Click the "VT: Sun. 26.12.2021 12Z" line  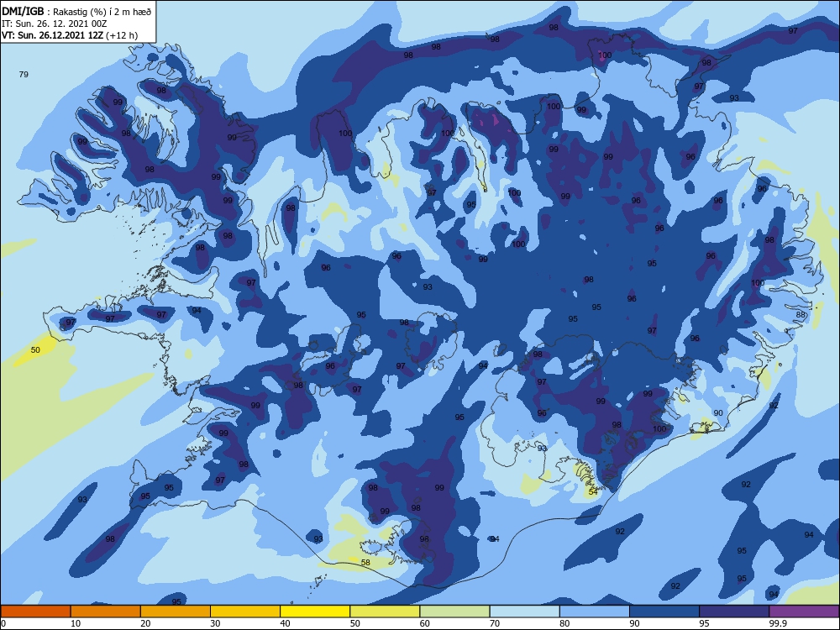pos(52,35)
